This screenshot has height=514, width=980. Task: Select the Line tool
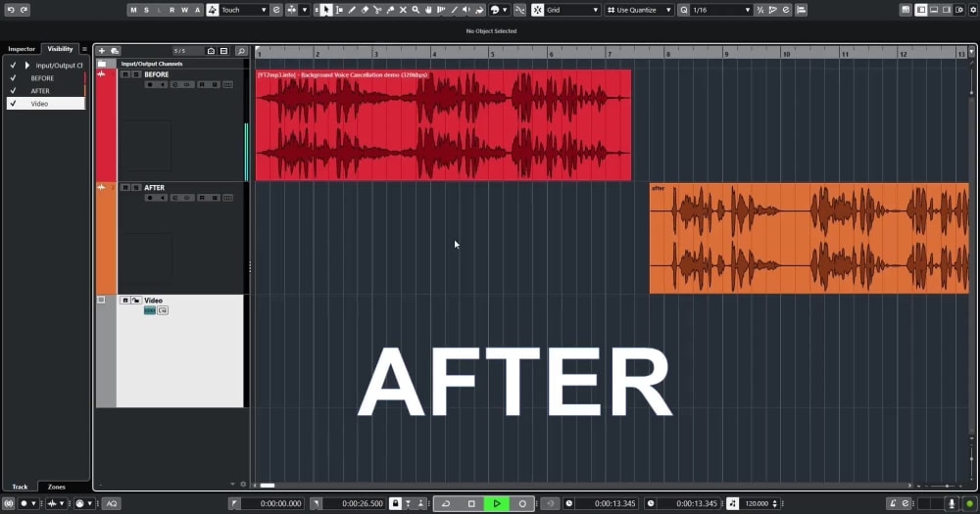(x=455, y=10)
